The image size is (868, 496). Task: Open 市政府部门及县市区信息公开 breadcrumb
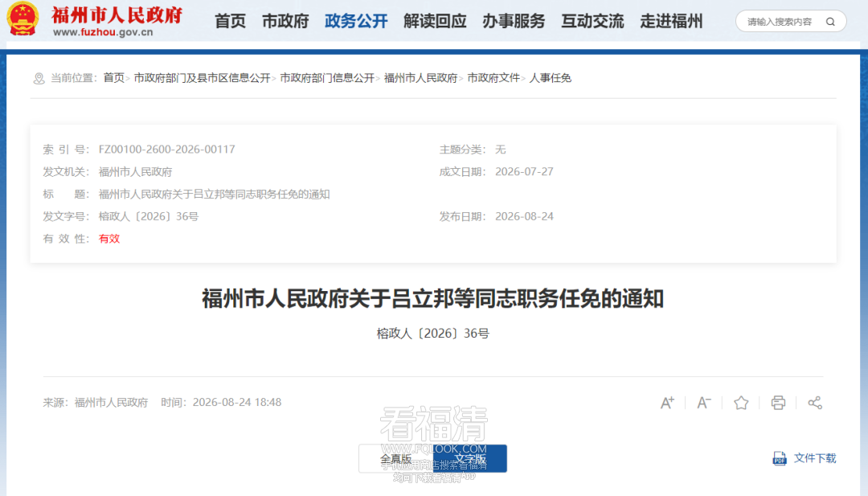click(x=202, y=78)
